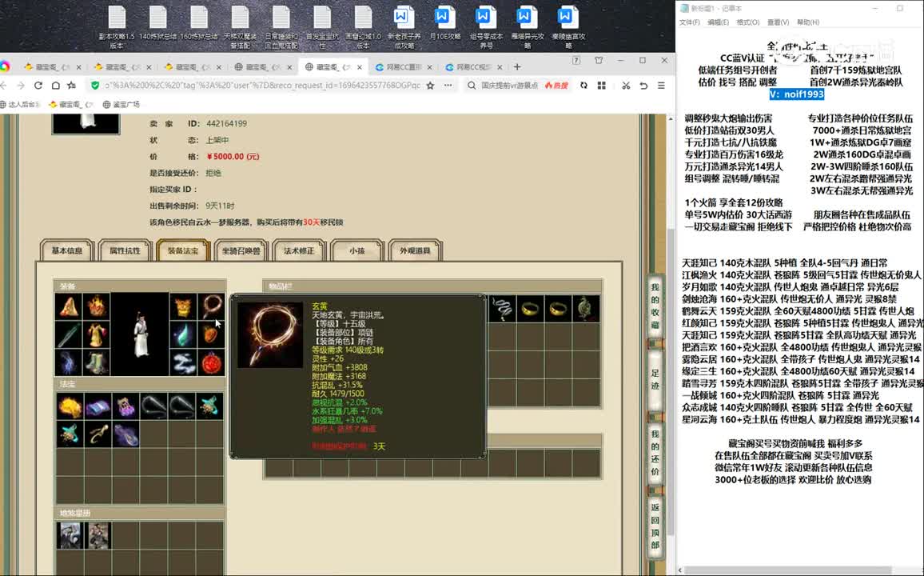Open the 坐骑召唤兽 tab

pos(241,250)
